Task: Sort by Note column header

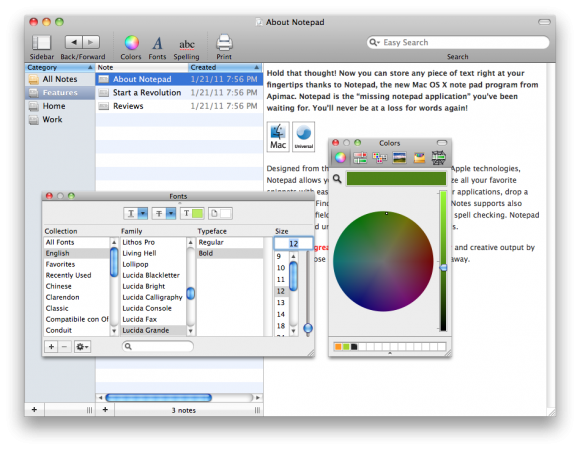Action: point(142,67)
